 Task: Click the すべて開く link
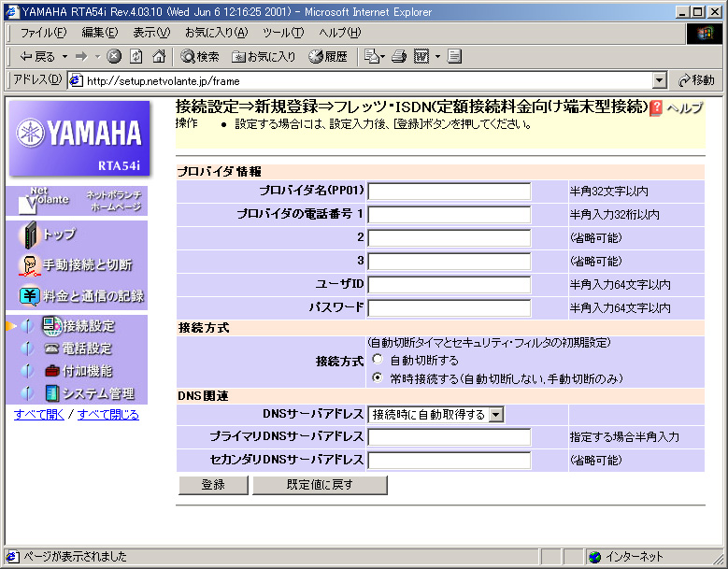39,414
